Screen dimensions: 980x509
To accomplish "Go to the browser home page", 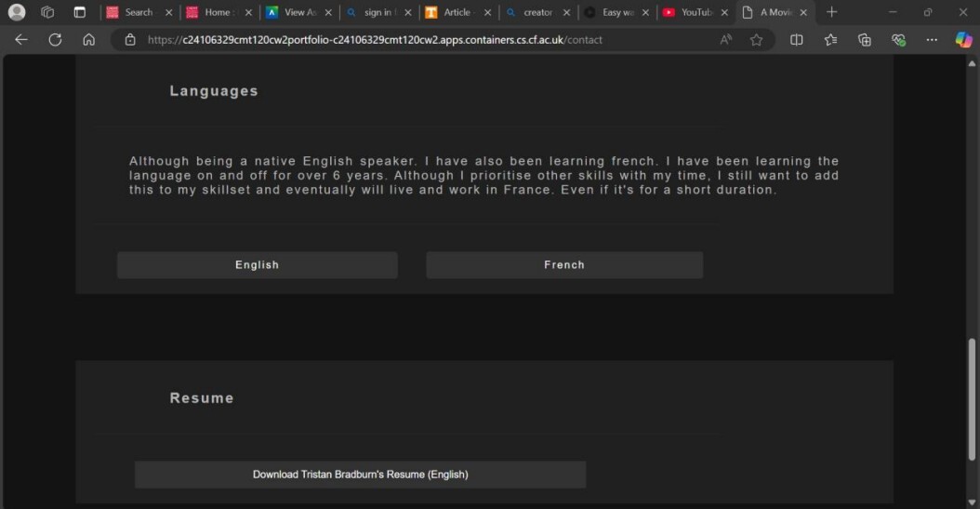I will (x=88, y=39).
